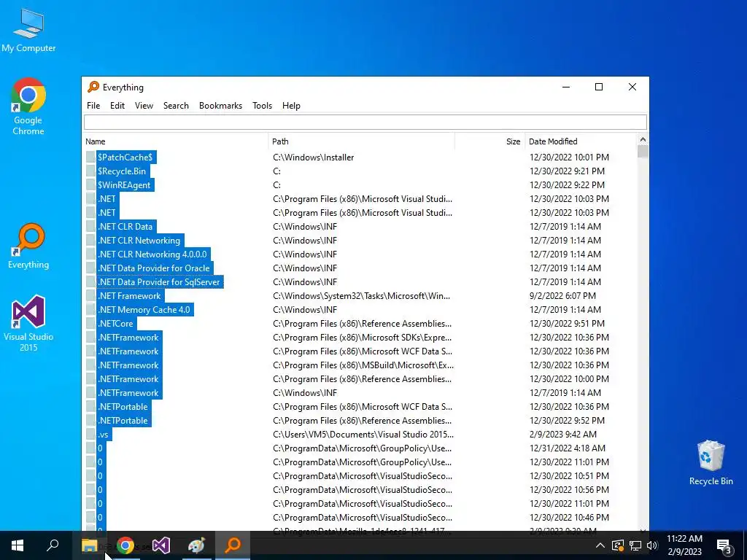
Task: Open the Bookmarks menu
Action: 220,106
